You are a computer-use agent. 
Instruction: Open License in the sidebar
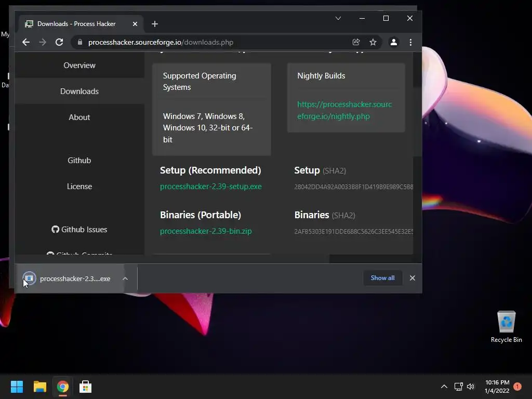[79, 187]
